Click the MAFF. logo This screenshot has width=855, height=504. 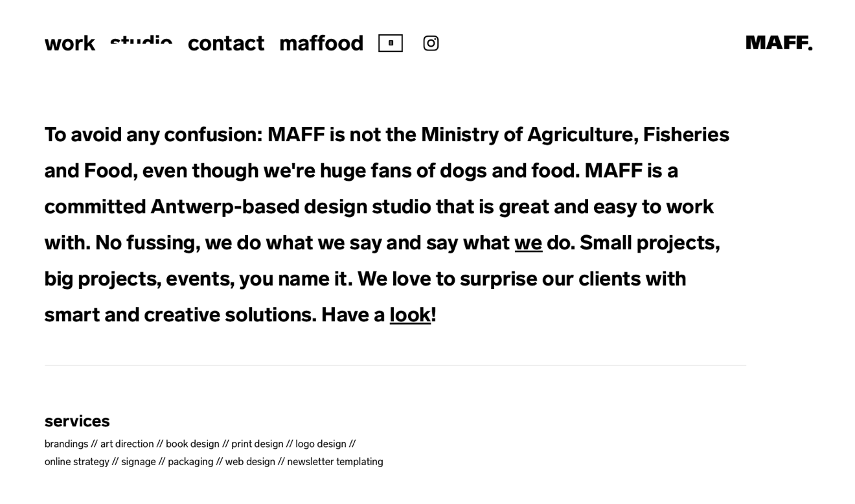tap(779, 43)
